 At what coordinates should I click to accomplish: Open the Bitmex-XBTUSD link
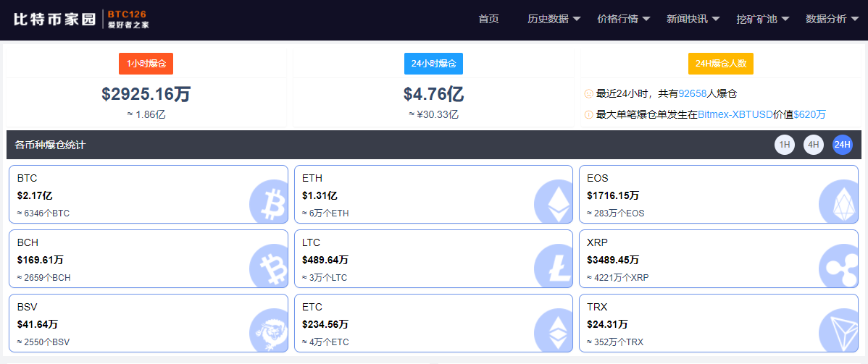pyautogui.click(x=735, y=114)
